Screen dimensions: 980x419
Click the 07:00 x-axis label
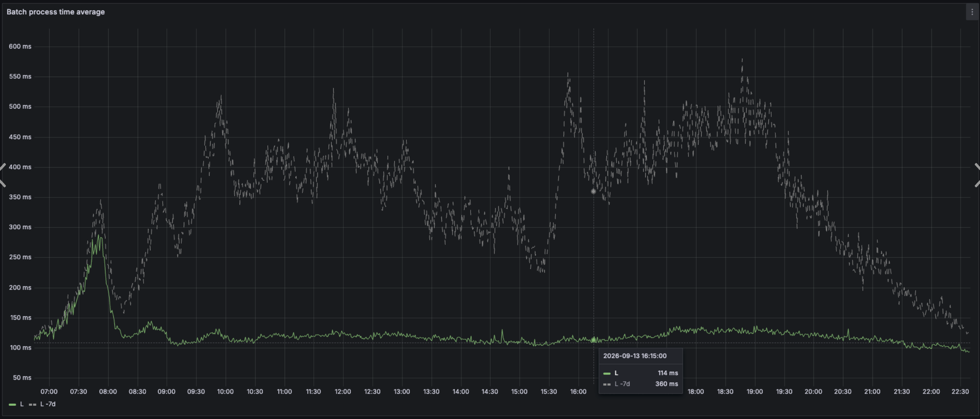click(x=49, y=392)
